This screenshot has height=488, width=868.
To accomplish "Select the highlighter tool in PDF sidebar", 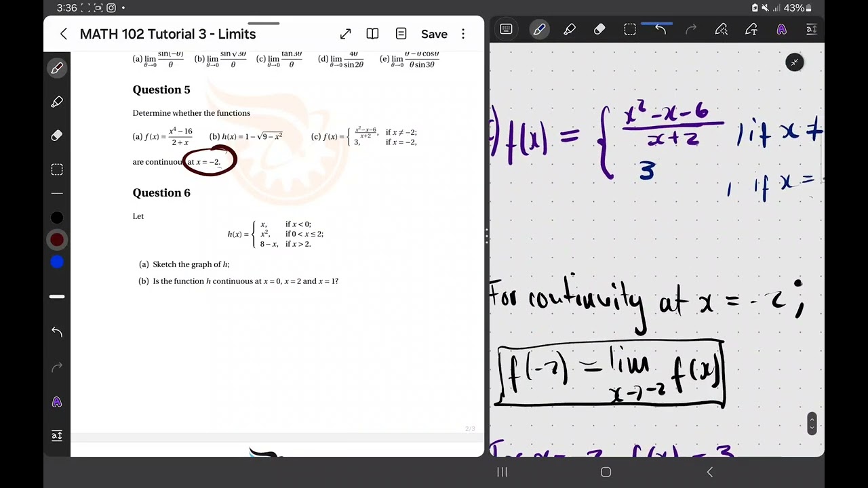I will 57,102.
